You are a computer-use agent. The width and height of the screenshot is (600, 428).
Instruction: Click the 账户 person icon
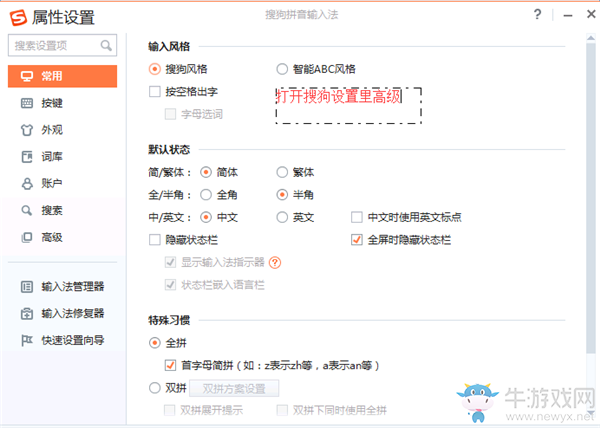point(27,183)
